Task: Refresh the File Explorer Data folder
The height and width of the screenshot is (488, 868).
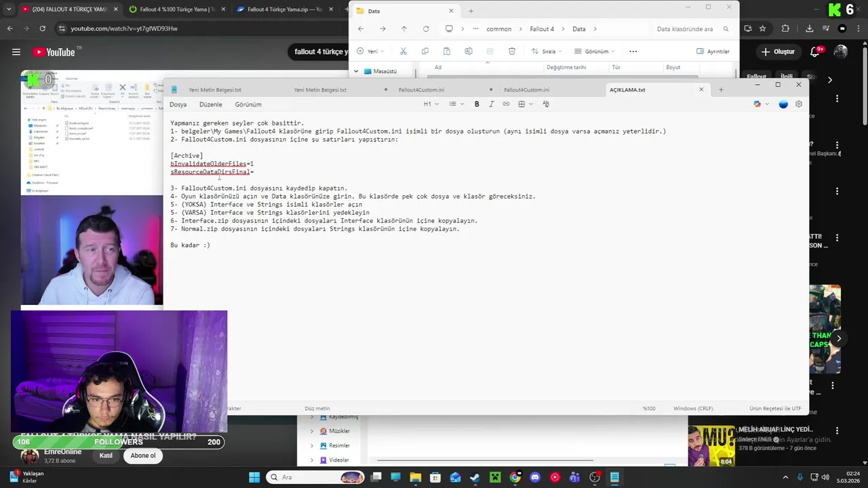Action: click(426, 29)
